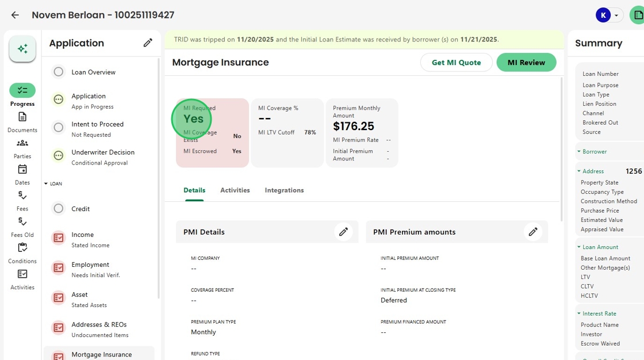Open the Dates calendar icon
Image resolution: width=644 pixels, height=360 pixels.
[x=22, y=169]
